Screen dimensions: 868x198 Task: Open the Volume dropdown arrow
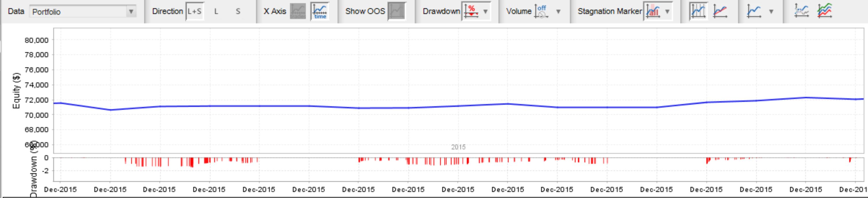tap(558, 12)
